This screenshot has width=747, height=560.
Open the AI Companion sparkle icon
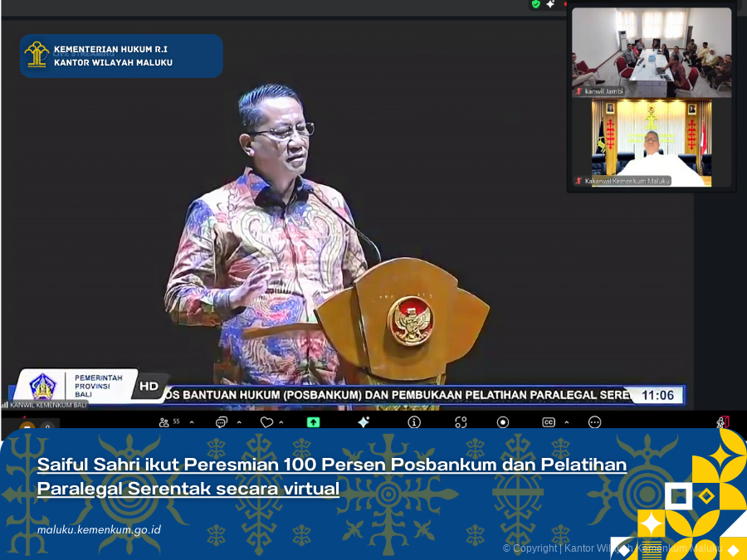click(x=364, y=422)
